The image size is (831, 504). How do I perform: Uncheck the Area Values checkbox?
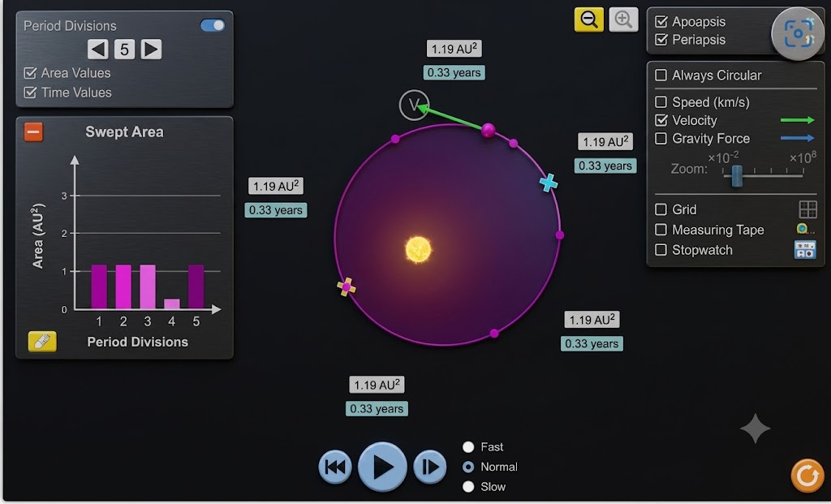(x=30, y=72)
